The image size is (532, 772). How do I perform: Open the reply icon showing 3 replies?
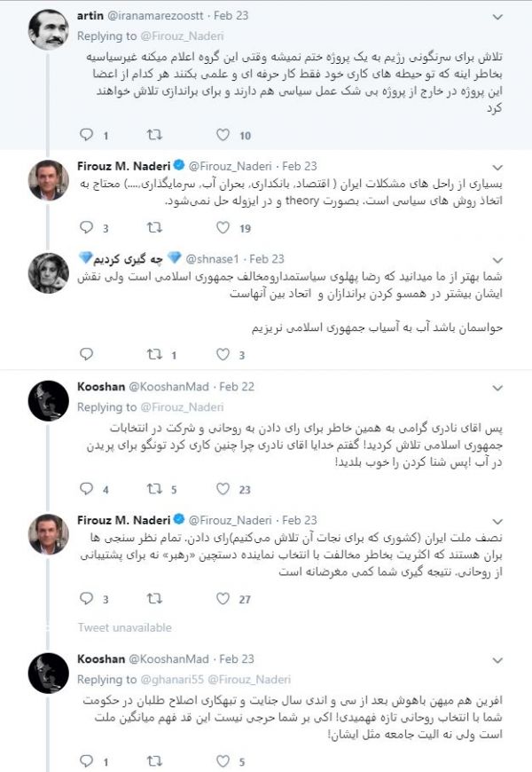[x=86, y=228]
